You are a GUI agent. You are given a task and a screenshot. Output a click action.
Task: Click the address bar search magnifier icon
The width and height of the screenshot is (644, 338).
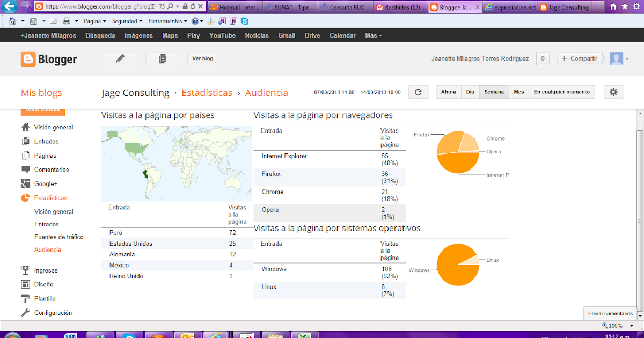tap(170, 7)
